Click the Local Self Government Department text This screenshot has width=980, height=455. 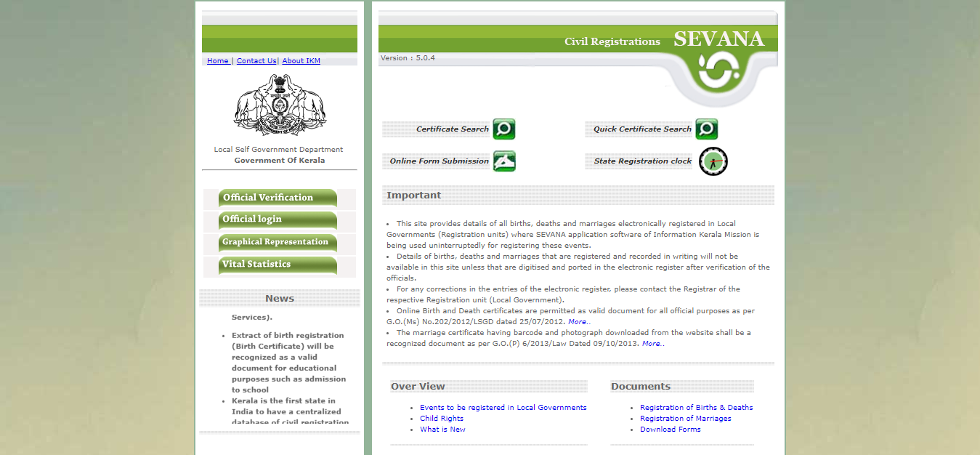click(278, 150)
